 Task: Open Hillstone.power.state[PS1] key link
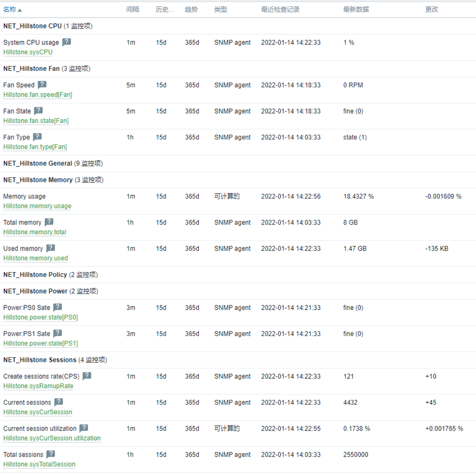point(40,343)
